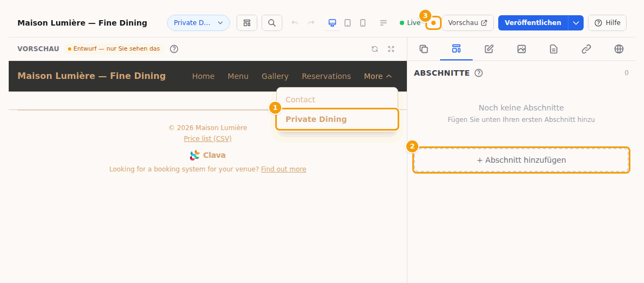
Task: Go to Home in the site navigation
Action: [203, 76]
